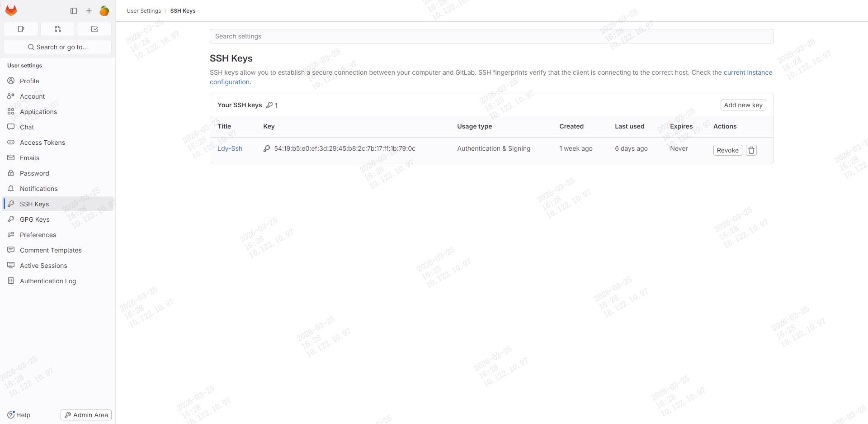Viewport: 868px width, 424px height.
Task: Select SSH Keys in sidebar
Action: 58,204
